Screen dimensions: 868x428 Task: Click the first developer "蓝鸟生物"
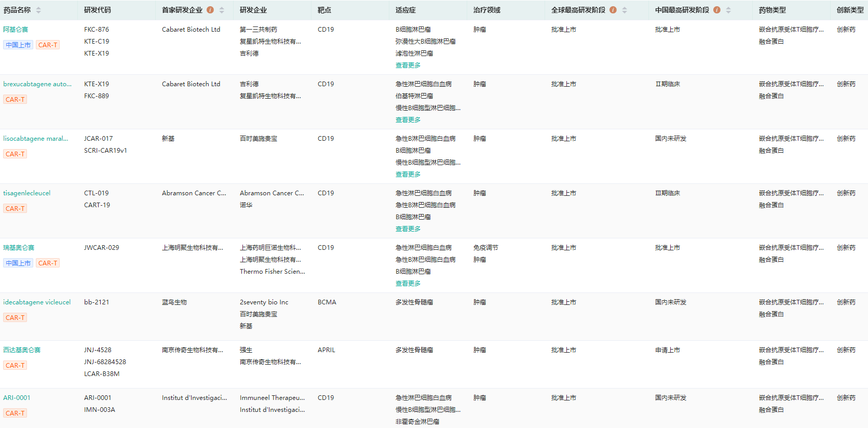(174, 302)
